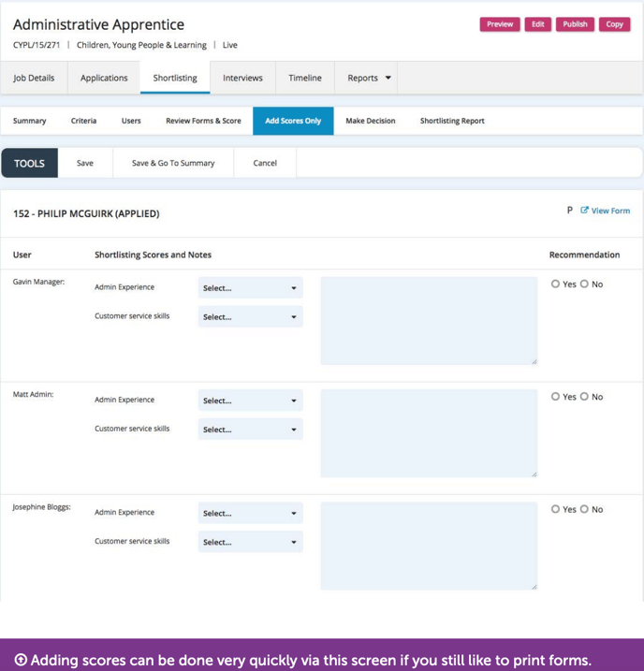
Task: Click Gavin Manager's notes text area
Action: point(430,320)
